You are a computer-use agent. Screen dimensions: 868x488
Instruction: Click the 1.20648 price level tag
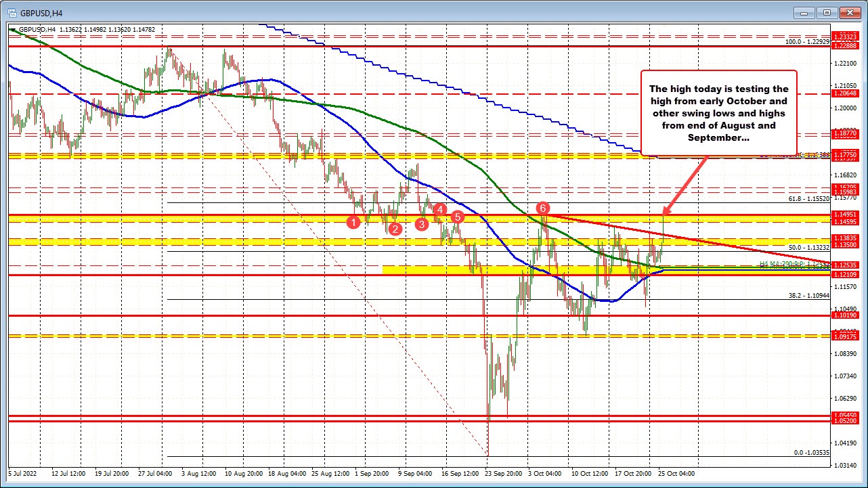coord(845,93)
